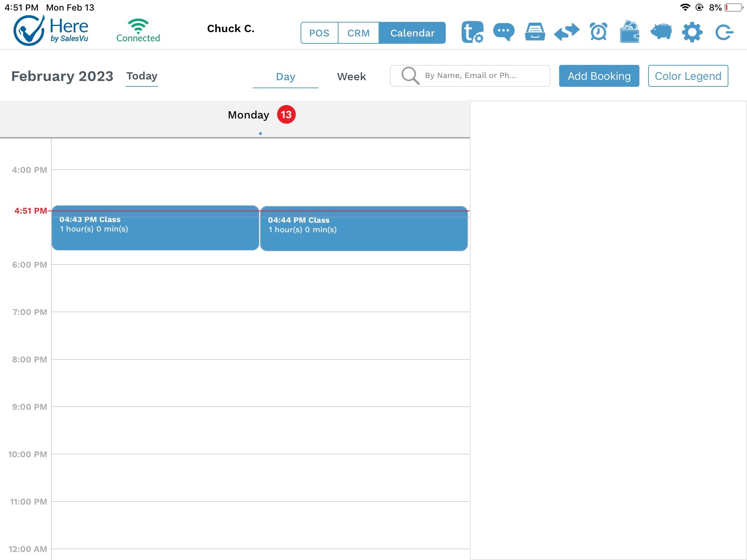This screenshot has height=560, width=747.
Task: Focus the name, email or phone search field
Action: [x=470, y=76]
